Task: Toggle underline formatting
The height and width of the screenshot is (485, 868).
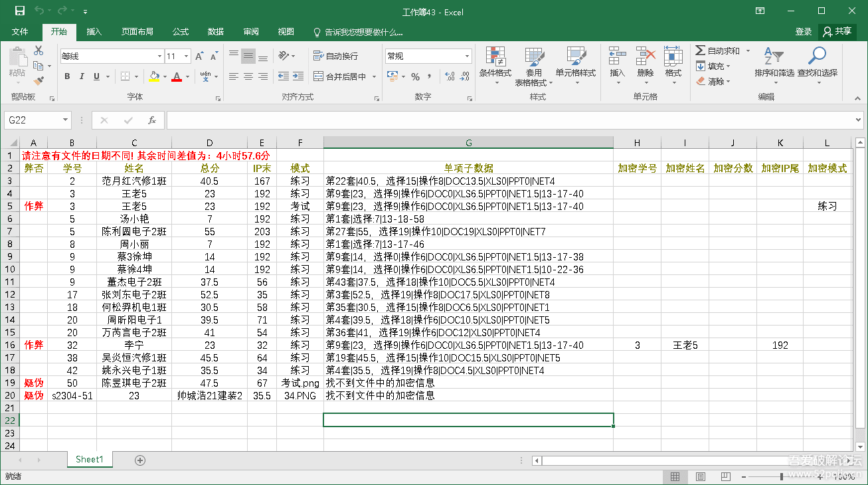Action: (x=96, y=77)
